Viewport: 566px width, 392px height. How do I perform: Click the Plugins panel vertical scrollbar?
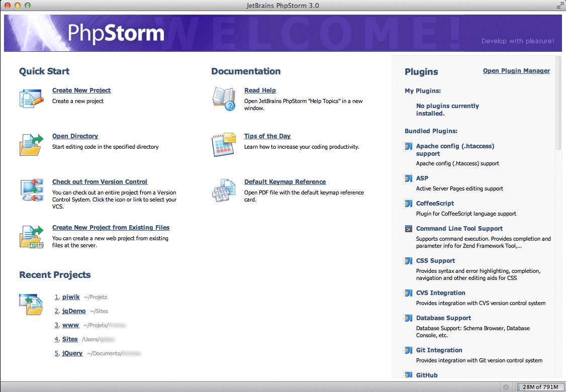tap(558, 103)
